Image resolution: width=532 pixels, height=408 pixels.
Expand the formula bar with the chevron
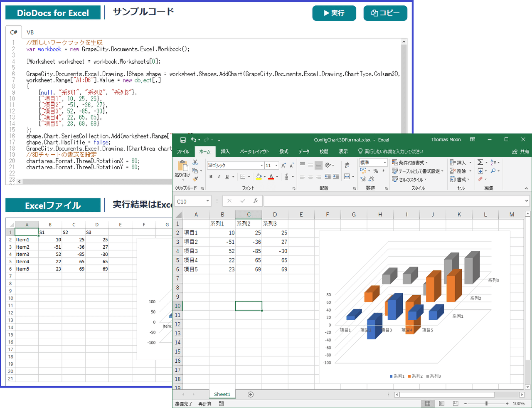point(527,201)
